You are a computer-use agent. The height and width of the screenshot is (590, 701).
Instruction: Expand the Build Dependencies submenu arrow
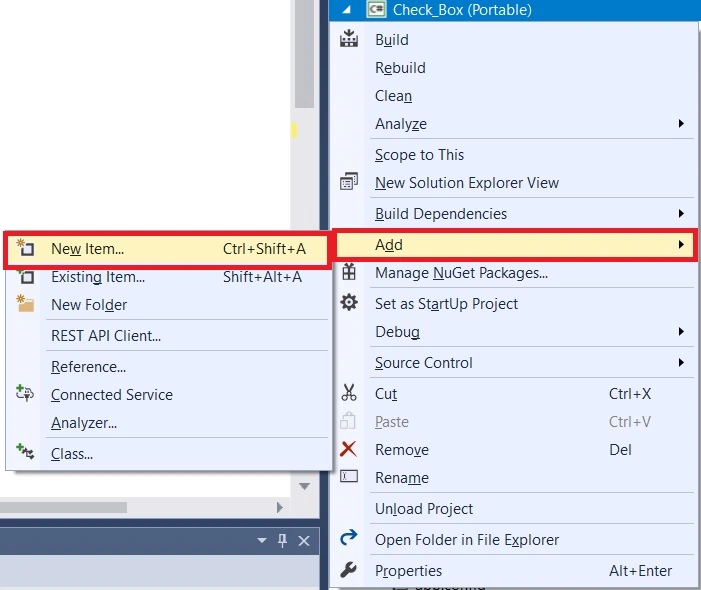point(681,213)
